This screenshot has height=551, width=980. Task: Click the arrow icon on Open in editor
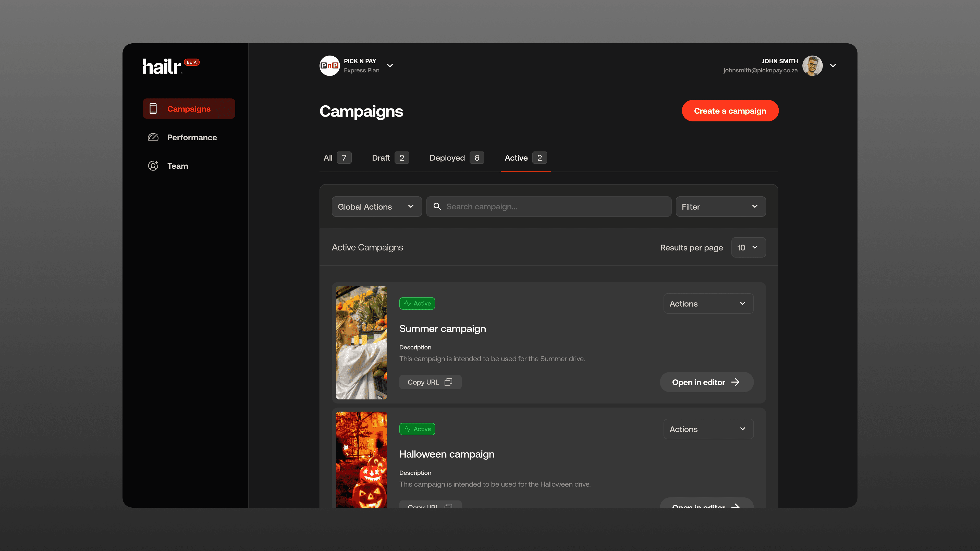point(735,382)
